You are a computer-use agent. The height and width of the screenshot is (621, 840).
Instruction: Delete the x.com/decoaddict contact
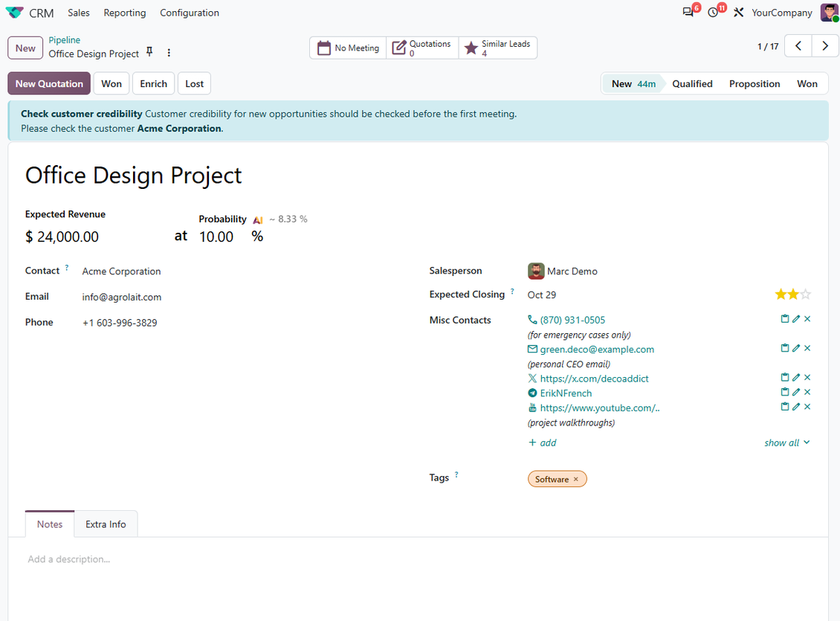coord(807,377)
